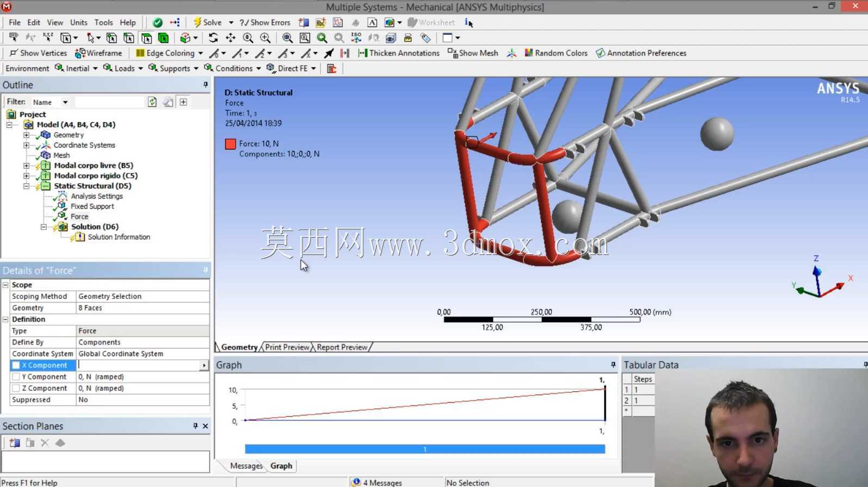This screenshot has height=487, width=868.
Task: Click the X Component value input field
Action: click(x=138, y=365)
